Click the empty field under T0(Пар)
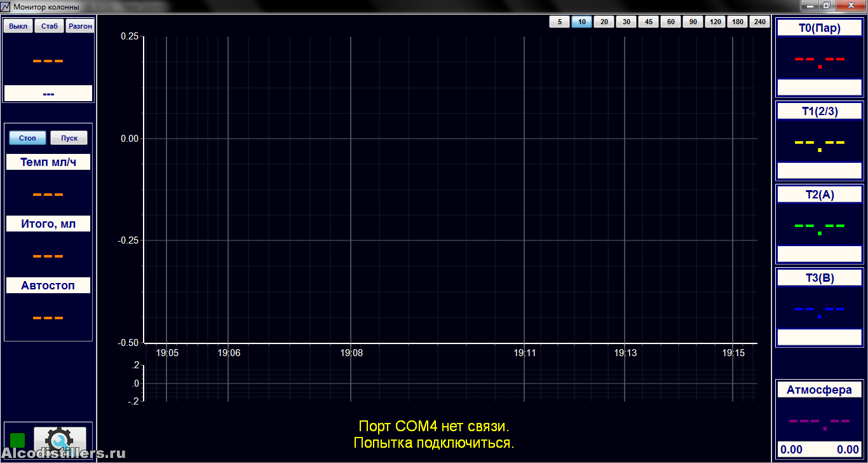The height and width of the screenshot is (463, 868). 820,87
